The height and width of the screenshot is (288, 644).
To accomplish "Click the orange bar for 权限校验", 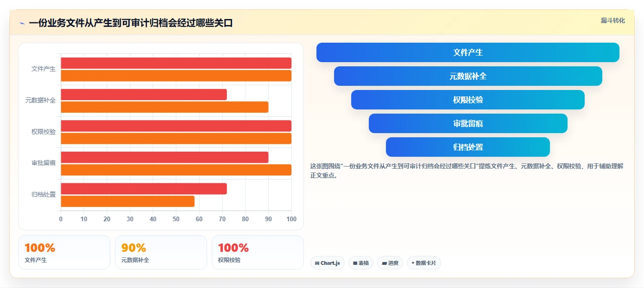I will pos(176,138).
